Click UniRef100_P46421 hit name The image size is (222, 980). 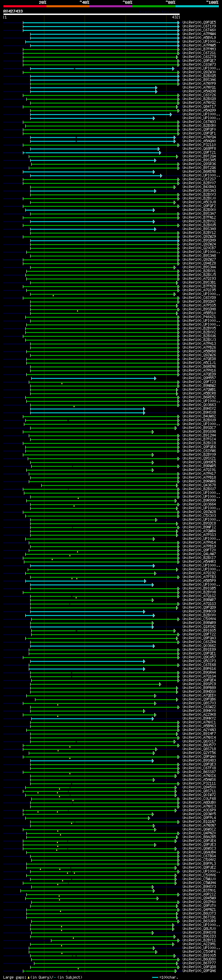[x=199, y=316]
